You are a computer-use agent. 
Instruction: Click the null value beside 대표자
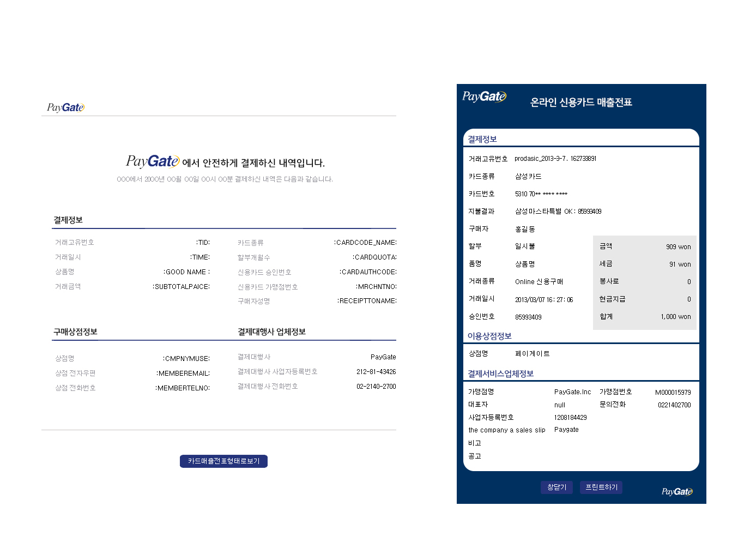click(560, 405)
